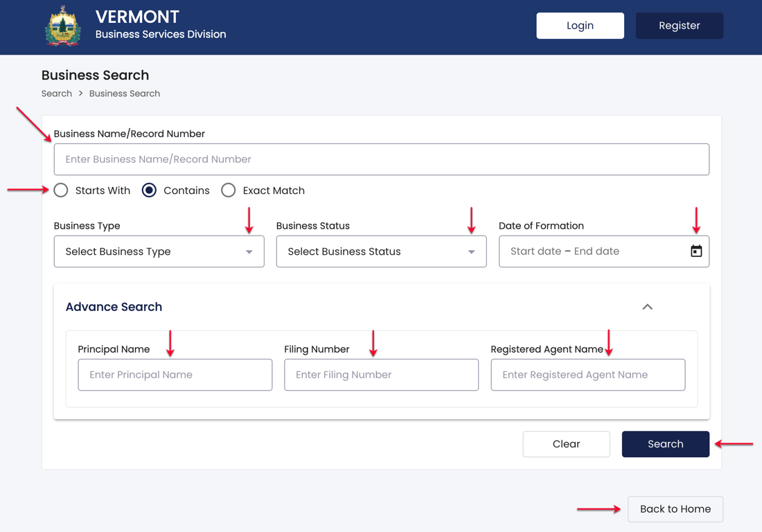
Task: Click the Business Name/Record Number label
Action: click(130, 134)
